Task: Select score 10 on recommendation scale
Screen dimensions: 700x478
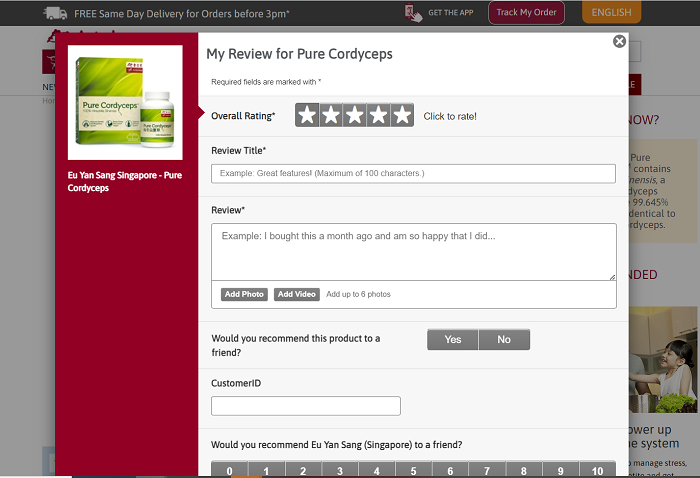Action: [597, 470]
